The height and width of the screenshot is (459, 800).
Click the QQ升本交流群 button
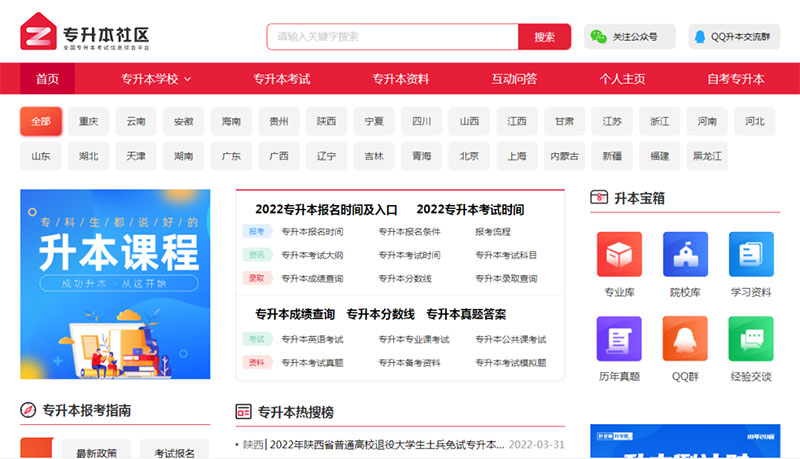tap(733, 37)
